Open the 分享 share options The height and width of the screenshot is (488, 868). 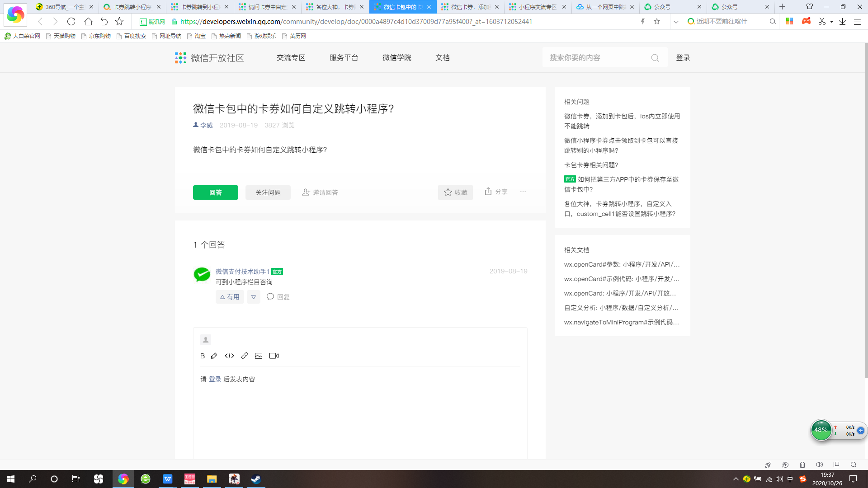496,192
